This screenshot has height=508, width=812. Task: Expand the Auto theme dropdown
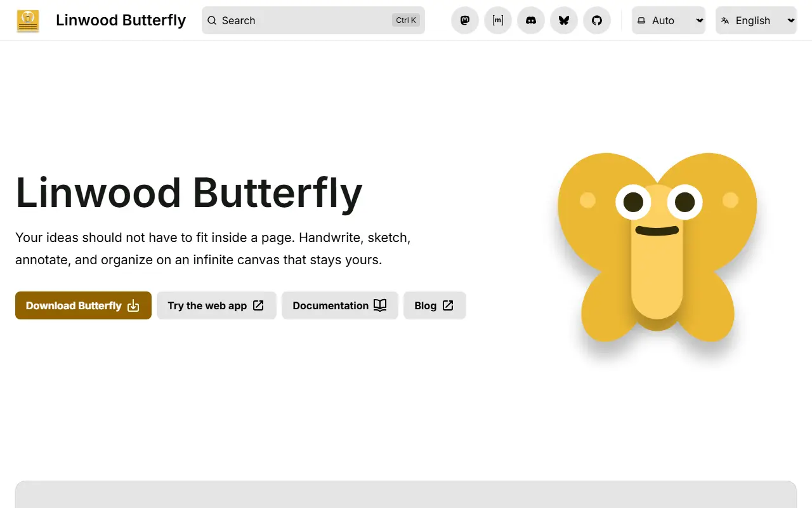click(669, 20)
